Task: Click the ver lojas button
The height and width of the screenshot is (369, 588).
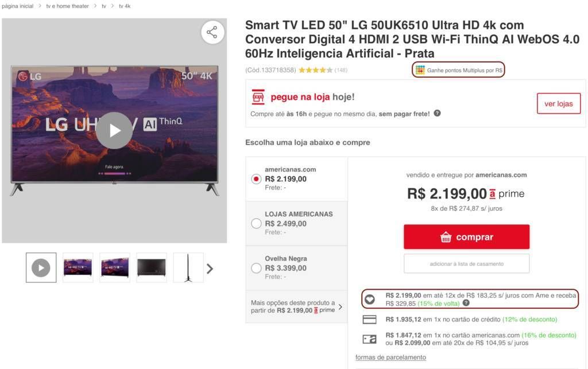Action: [x=559, y=104]
